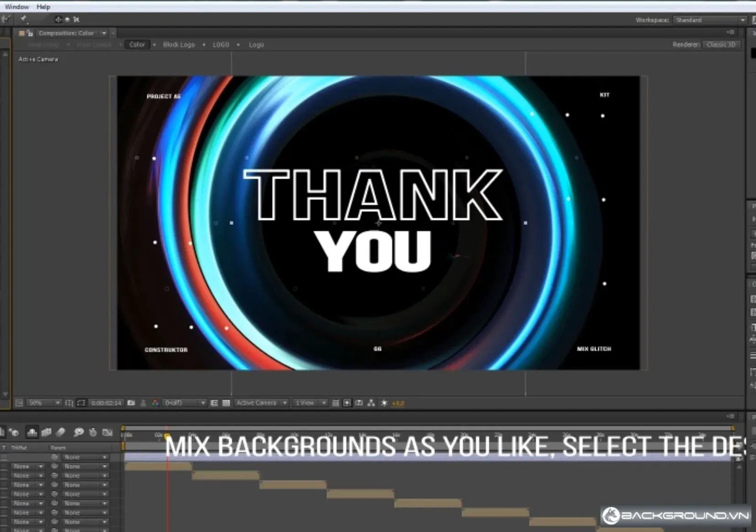The height and width of the screenshot is (532, 756).
Task: Open the Help menu
Action: pyautogui.click(x=43, y=7)
